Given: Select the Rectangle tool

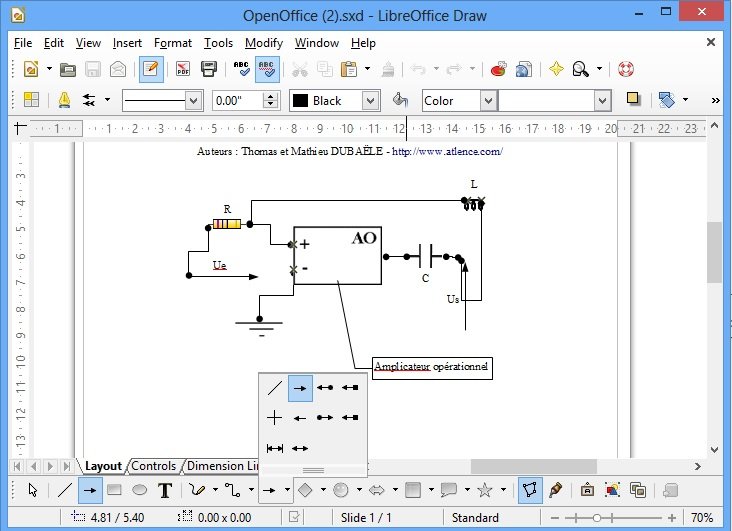Looking at the screenshot, I should tap(114, 490).
